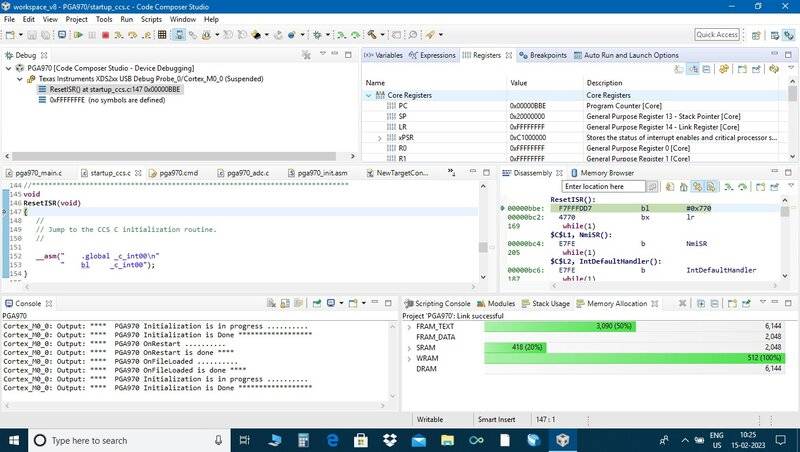The image size is (800, 452).
Task: Expand the SRAM memory region
Action: (x=409, y=348)
